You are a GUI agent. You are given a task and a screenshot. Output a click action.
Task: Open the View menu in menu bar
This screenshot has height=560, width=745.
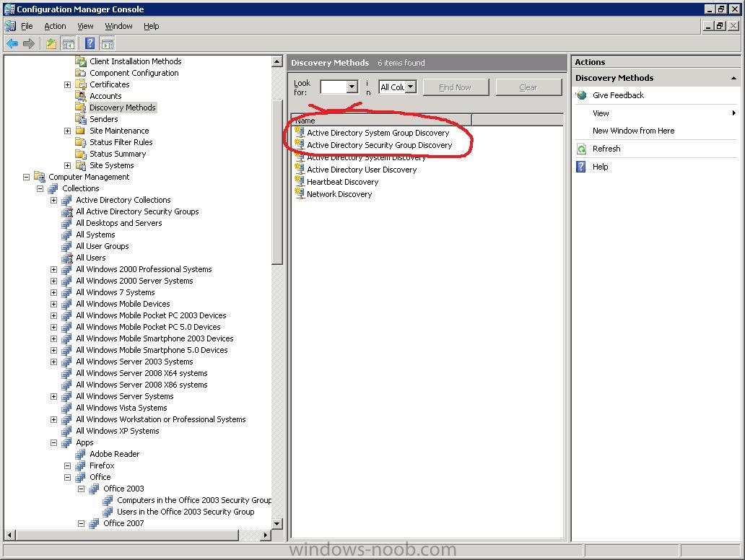click(85, 26)
